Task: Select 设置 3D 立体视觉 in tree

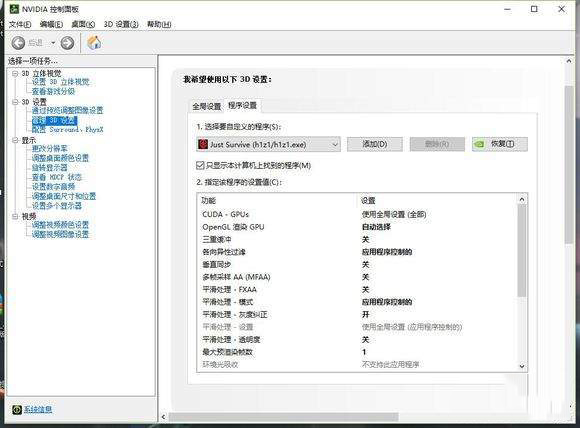Action: 61,82
